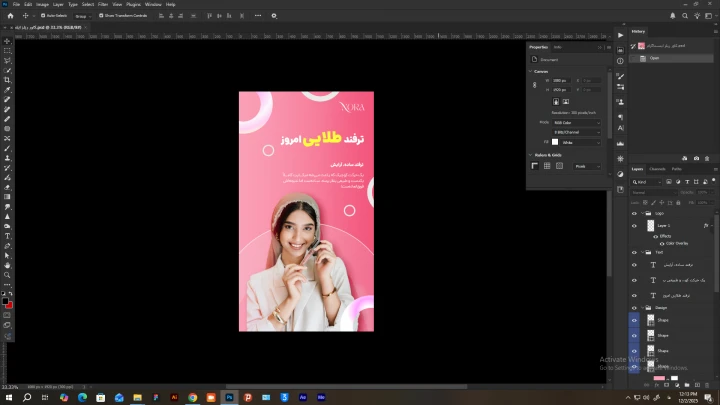This screenshot has width=720, height=405.
Task: Hide the Logo group layer
Action: coord(634,213)
